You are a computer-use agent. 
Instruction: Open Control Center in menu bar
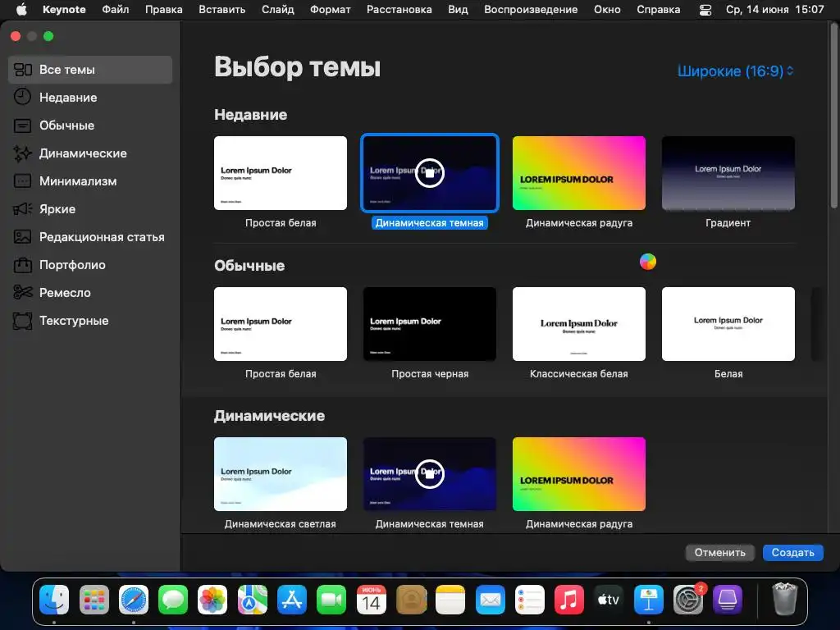(705, 10)
